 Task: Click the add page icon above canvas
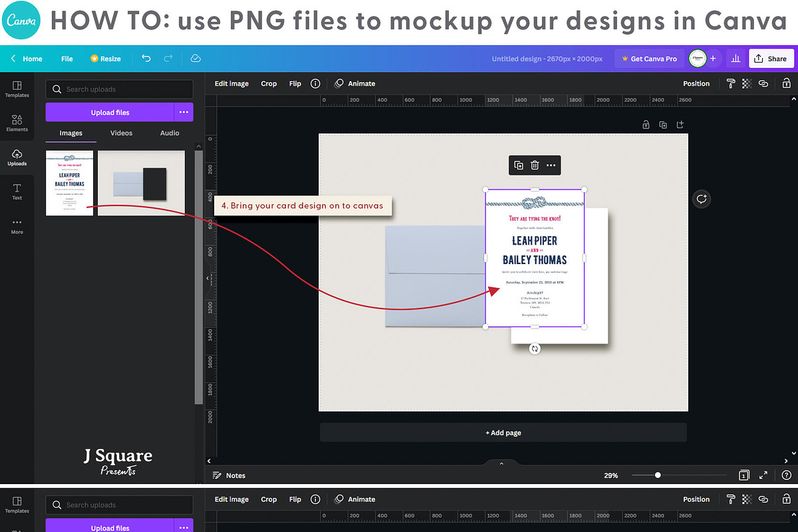(x=680, y=124)
